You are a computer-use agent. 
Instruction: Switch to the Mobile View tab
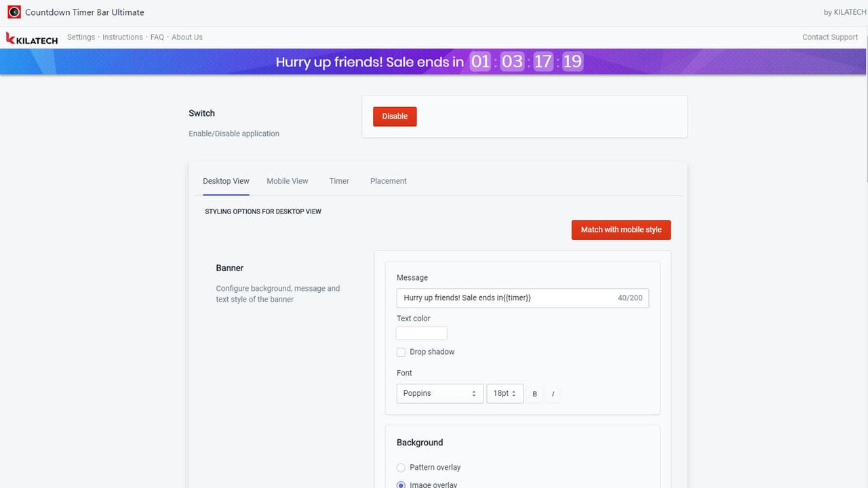coord(288,181)
